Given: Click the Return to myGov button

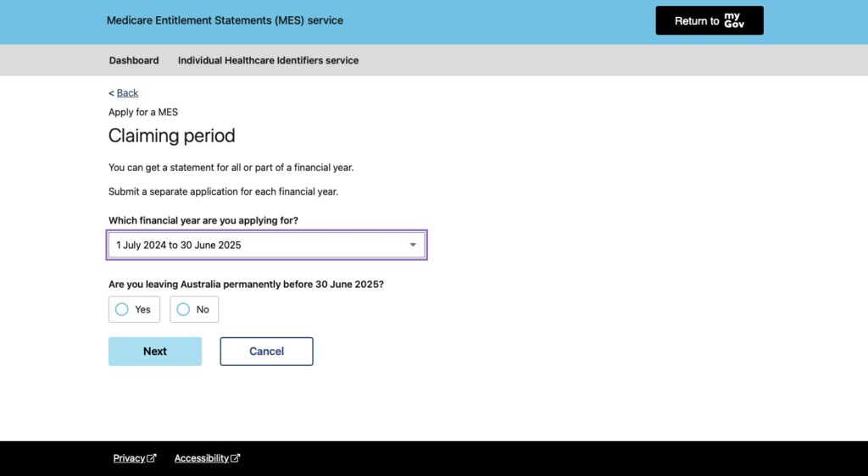Looking at the screenshot, I should [709, 20].
